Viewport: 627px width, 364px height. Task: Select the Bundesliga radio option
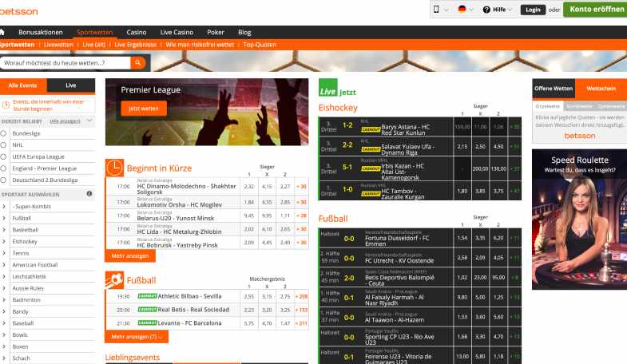tap(3, 133)
